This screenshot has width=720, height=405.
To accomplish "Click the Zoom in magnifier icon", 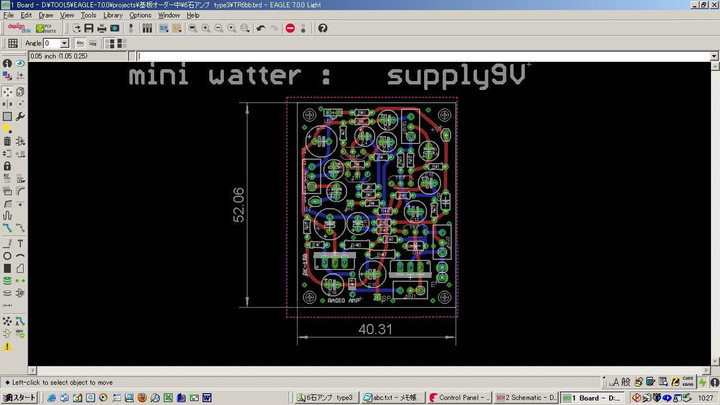I will tap(205, 28).
